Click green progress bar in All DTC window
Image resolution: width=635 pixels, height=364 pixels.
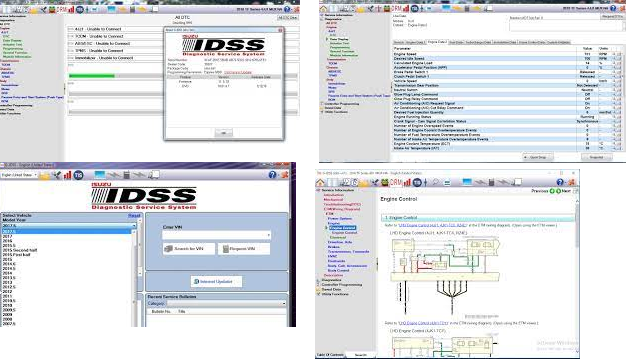point(92,76)
